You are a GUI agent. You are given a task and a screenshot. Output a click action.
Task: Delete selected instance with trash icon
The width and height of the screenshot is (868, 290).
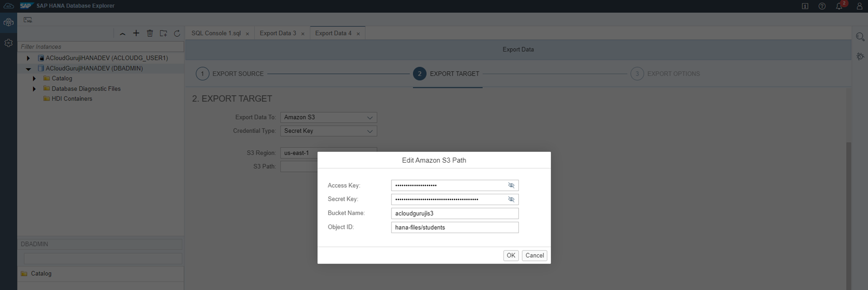pos(150,33)
